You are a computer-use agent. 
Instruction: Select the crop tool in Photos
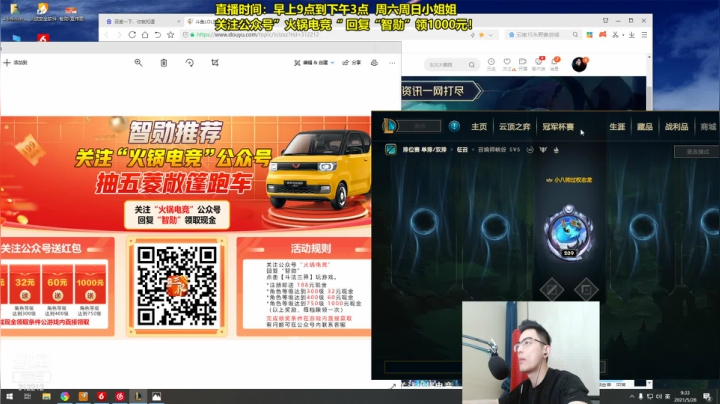click(215, 63)
